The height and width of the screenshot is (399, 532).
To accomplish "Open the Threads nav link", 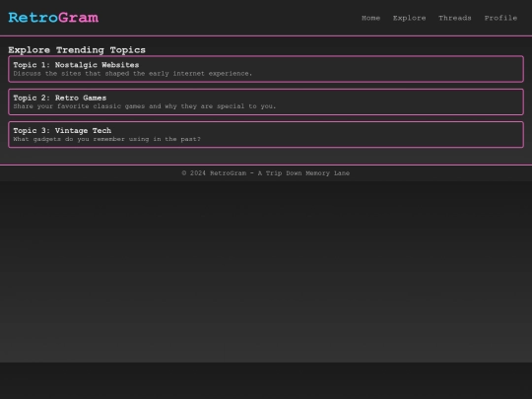I will (455, 18).
